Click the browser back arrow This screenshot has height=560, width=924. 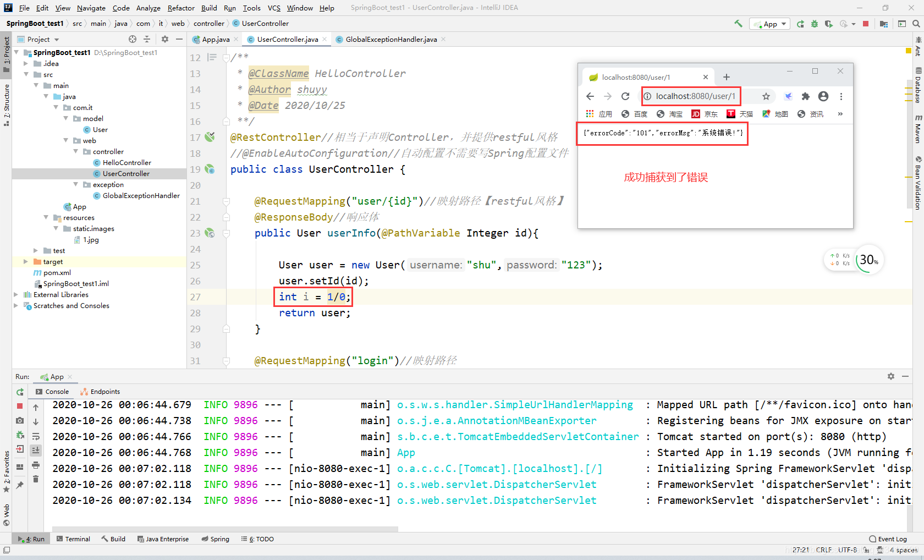pos(590,96)
